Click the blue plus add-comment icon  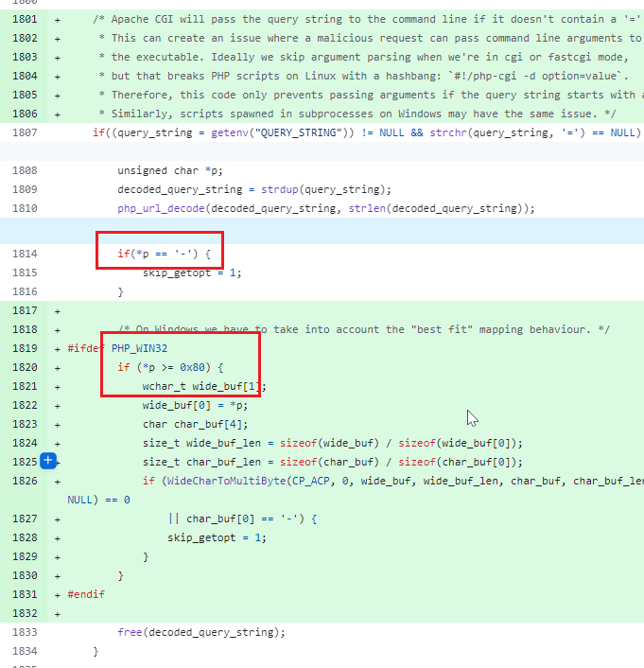coord(48,461)
